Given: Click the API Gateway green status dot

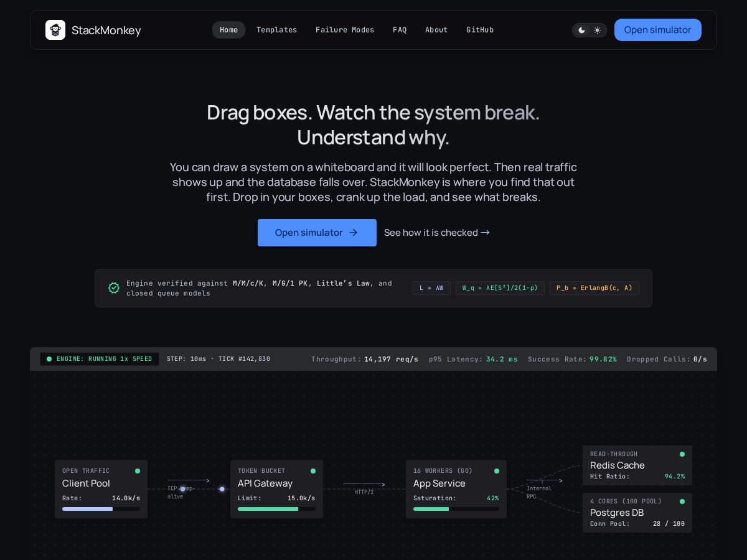Looking at the screenshot, I should tap(313, 471).
